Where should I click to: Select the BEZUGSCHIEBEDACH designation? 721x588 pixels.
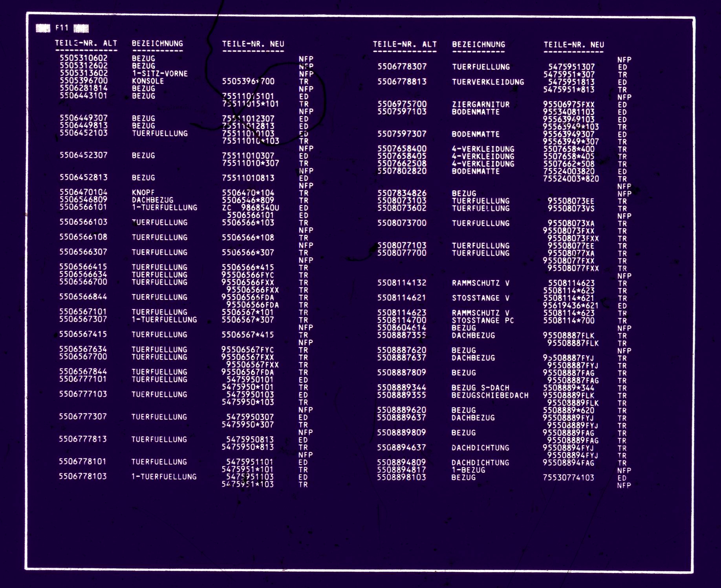click(490, 396)
